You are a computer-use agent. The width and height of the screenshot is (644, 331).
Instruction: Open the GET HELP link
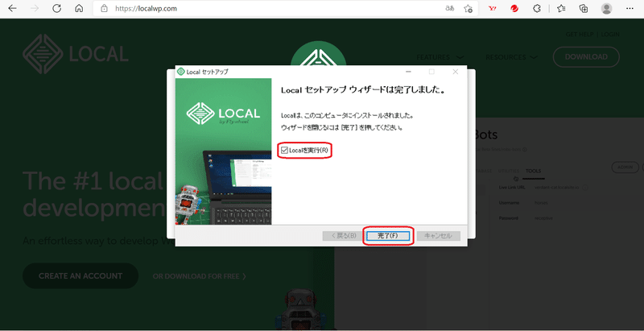(x=578, y=35)
